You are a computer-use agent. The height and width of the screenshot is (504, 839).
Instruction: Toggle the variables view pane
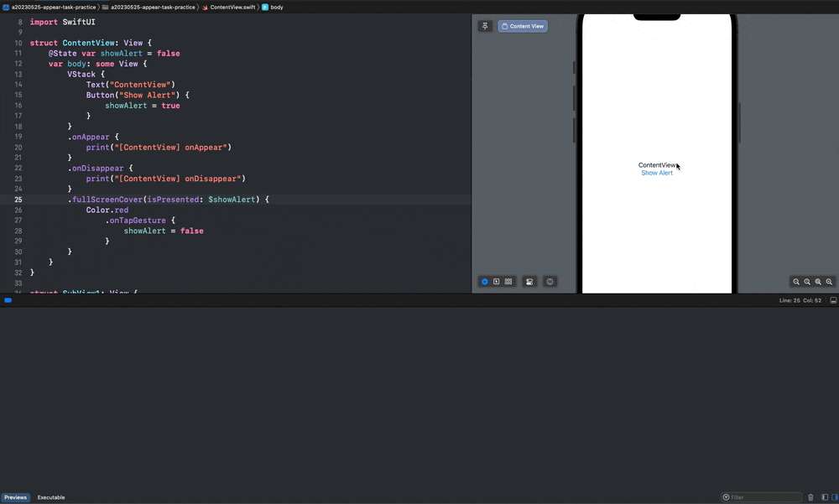click(825, 497)
